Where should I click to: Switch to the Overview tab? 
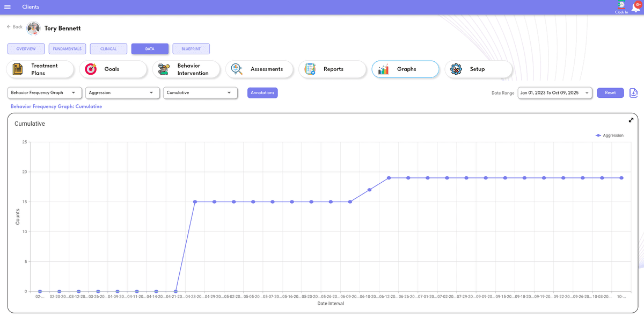point(26,49)
